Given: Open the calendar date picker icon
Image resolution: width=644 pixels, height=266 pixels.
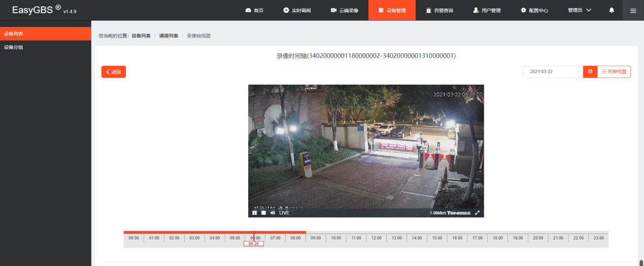Looking at the screenshot, I should (590, 72).
